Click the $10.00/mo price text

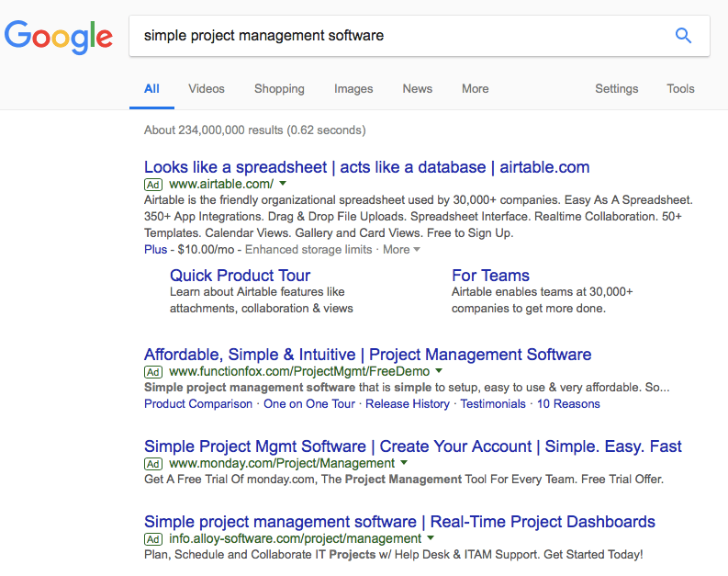click(x=206, y=250)
